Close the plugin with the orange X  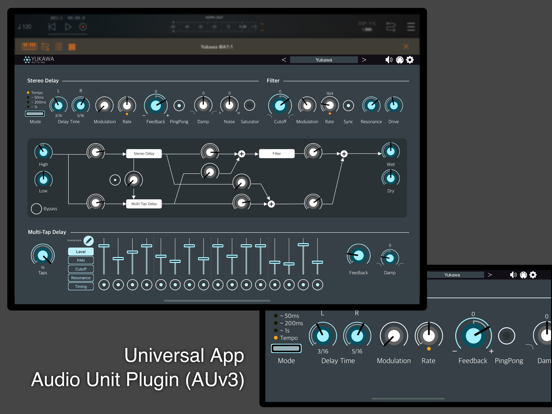406,46
